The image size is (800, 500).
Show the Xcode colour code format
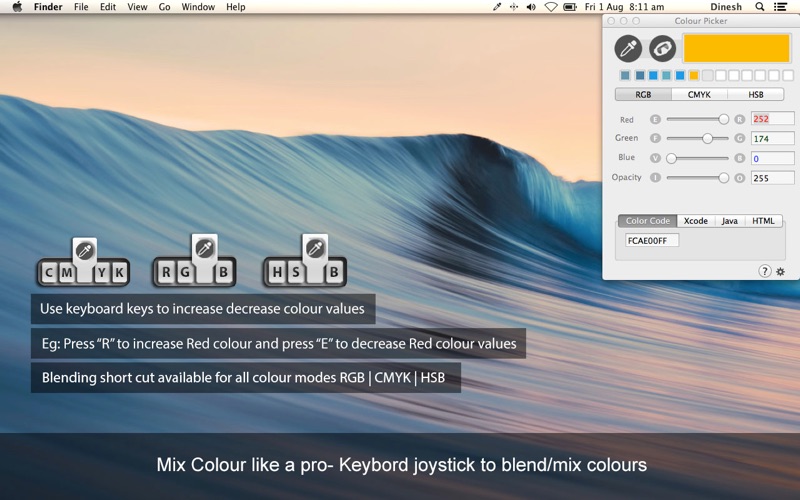[695, 221]
